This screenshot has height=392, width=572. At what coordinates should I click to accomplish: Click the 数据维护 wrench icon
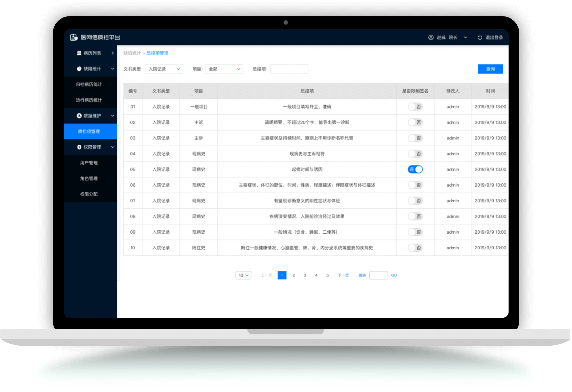click(79, 116)
